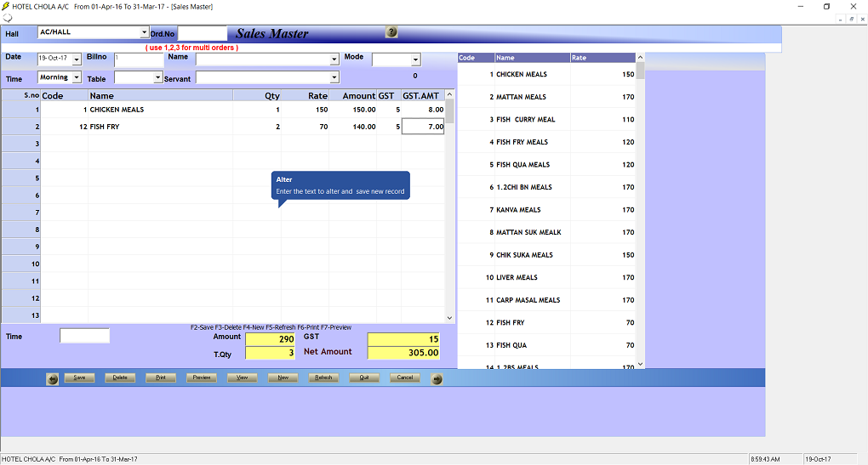Click the Delete button
The image size is (868, 465).
coord(120,377)
